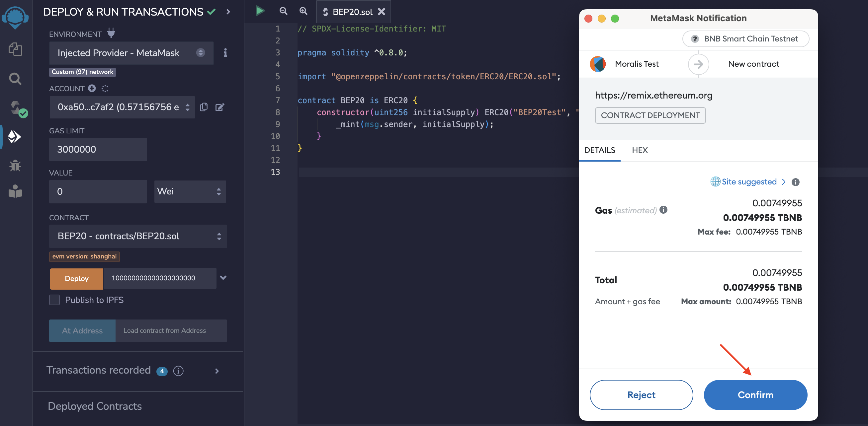Click the At Address button
Image resolution: width=868 pixels, height=426 pixels.
pyautogui.click(x=82, y=331)
